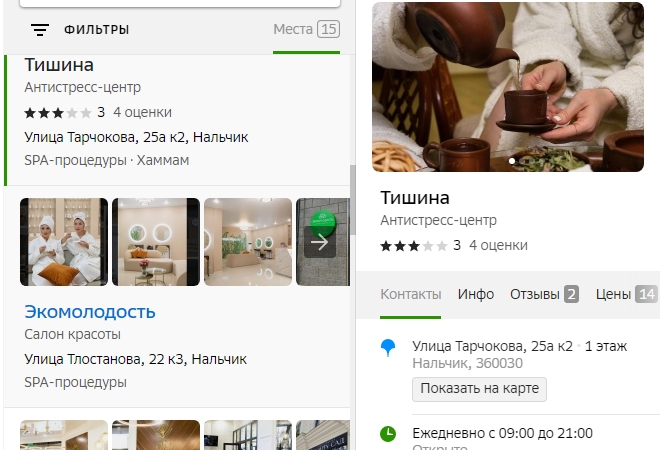Click the green clock hours icon
The width and height of the screenshot is (660, 450).
pyautogui.click(x=388, y=434)
